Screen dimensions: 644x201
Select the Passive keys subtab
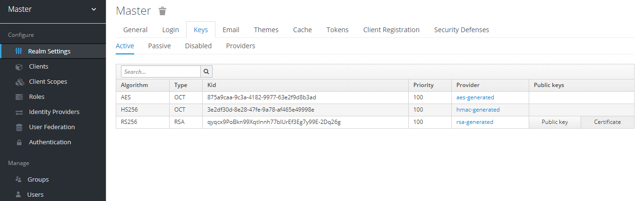(159, 46)
